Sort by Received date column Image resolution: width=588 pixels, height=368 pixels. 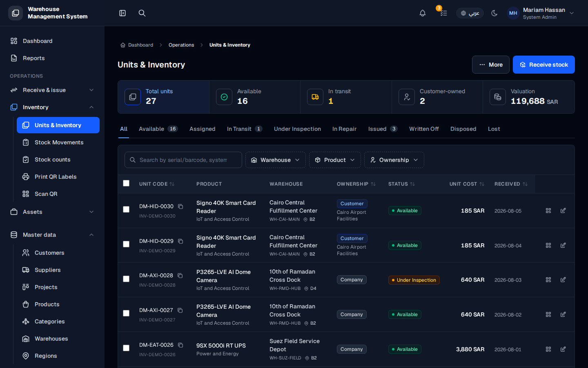click(511, 184)
